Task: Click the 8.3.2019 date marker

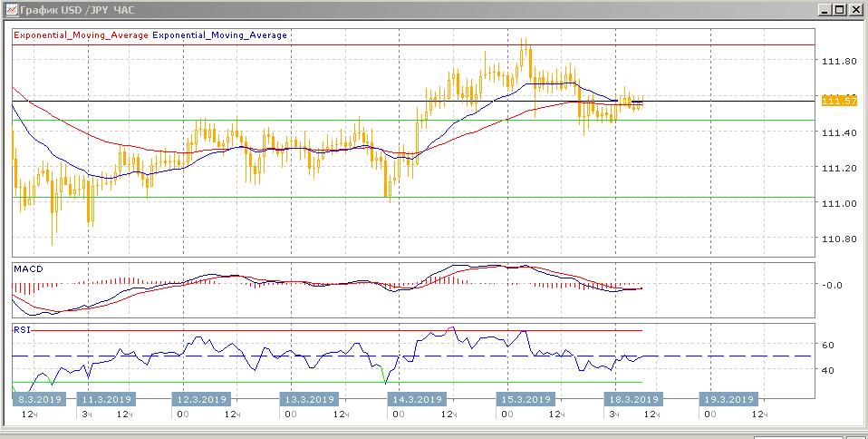Action: pos(37,399)
